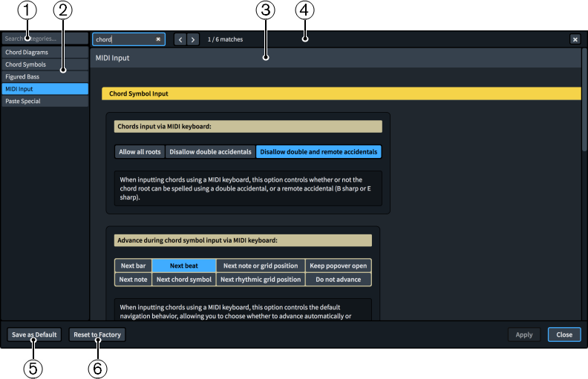This screenshot has width=588, height=379.
Task: Click the Chord Symbol Input section header
Action: (342, 93)
